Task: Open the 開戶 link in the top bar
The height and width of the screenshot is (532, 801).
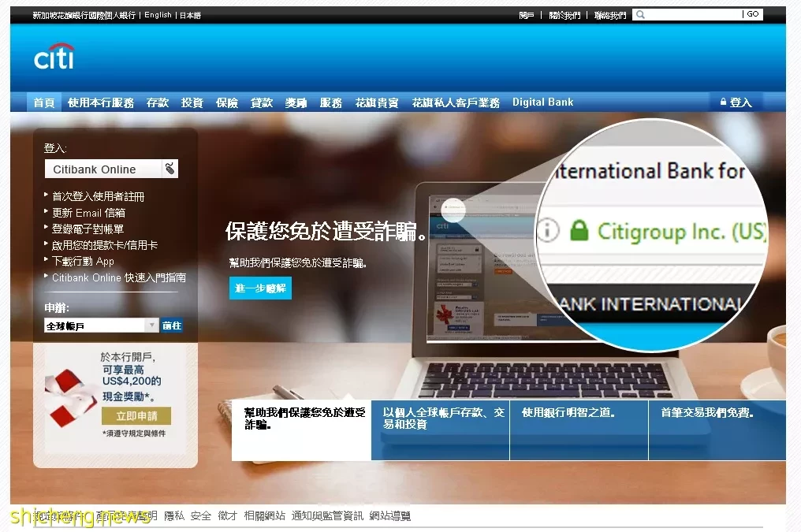Action: (x=527, y=15)
